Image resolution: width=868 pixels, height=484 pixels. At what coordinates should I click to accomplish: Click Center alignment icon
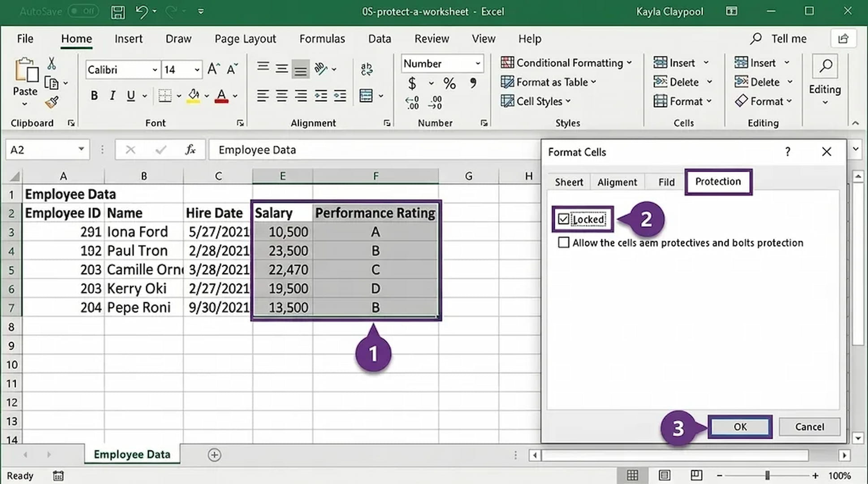point(282,95)
